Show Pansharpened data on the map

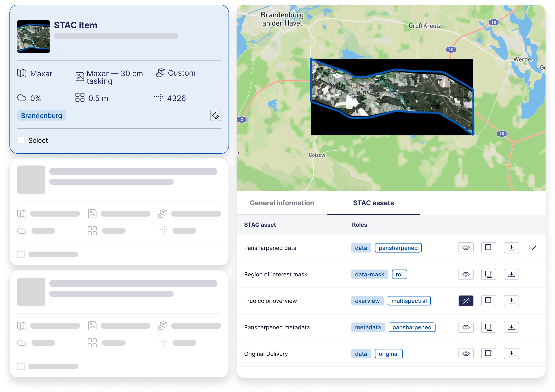click(x=466, y=248)
